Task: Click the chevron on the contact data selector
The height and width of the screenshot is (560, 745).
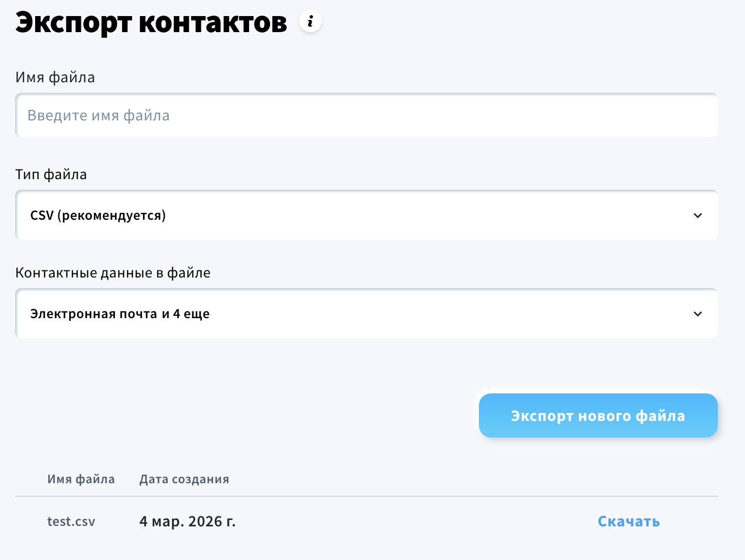Action: click(x=698, y=314)
